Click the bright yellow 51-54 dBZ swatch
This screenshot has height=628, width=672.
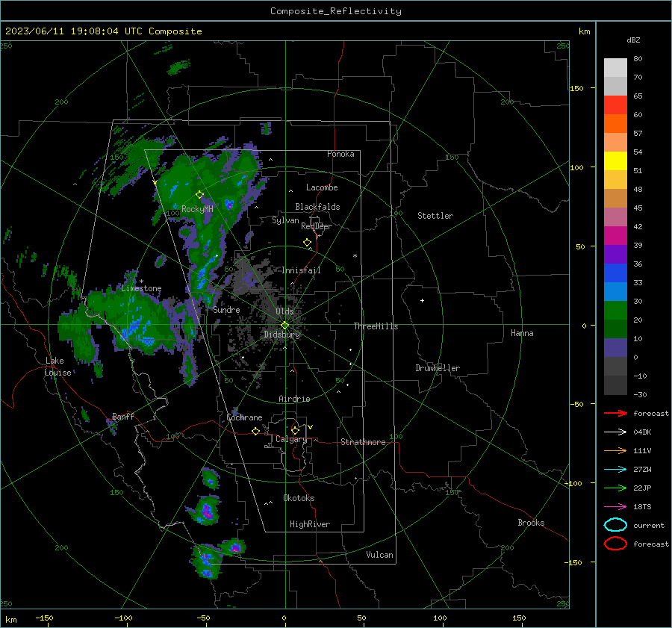click(x=615, y=161)
